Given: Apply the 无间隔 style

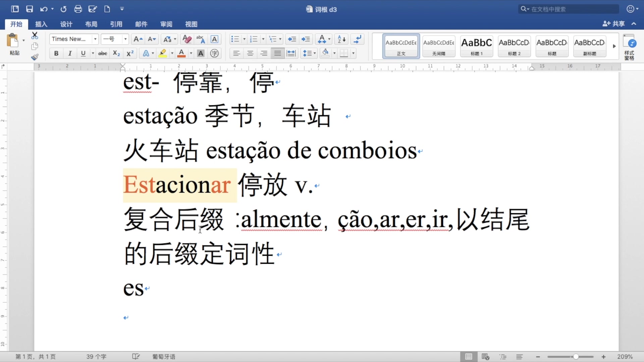Looking at the screenshot, I should point(439,46).
